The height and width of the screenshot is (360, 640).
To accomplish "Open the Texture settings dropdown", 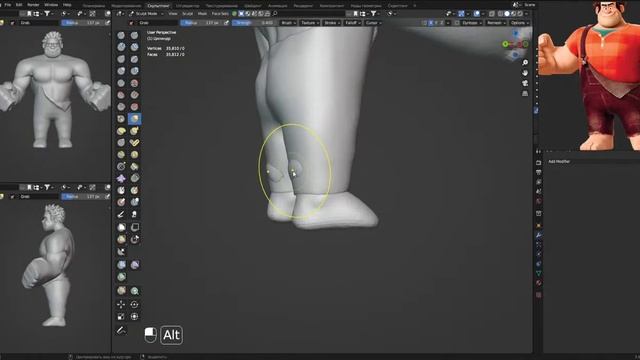I will click(x=309, y=23).
